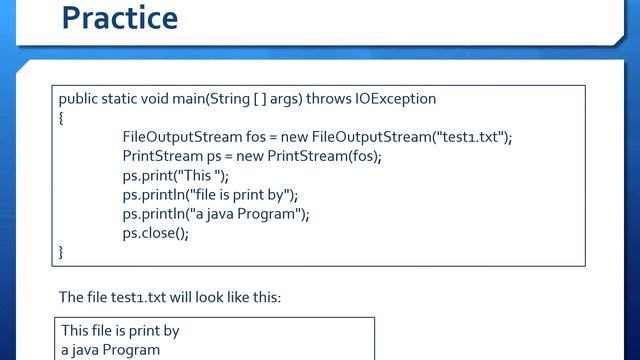The width and height of the screenshot is (640, 360).
Task: Click the closing curly brace of main
Action: 61,252
